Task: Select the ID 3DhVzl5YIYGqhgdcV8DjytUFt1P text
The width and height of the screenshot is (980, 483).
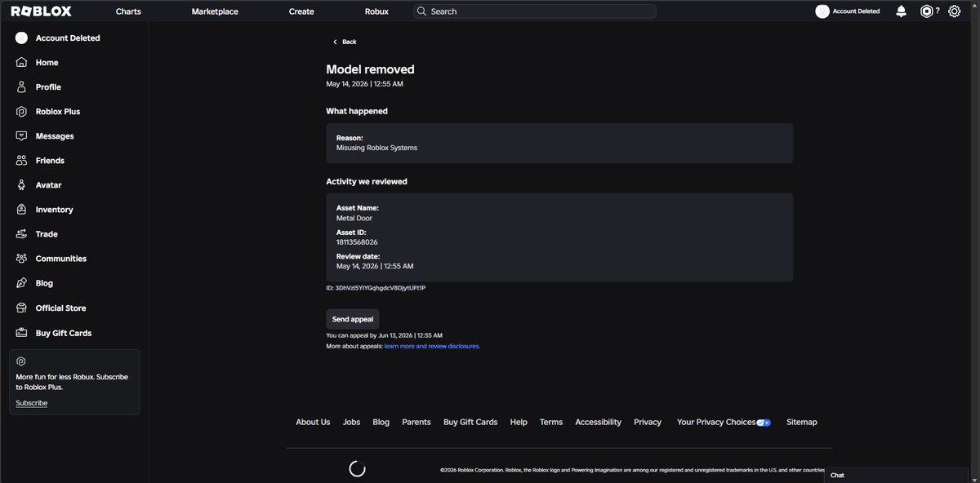Action: click(376, 288)
